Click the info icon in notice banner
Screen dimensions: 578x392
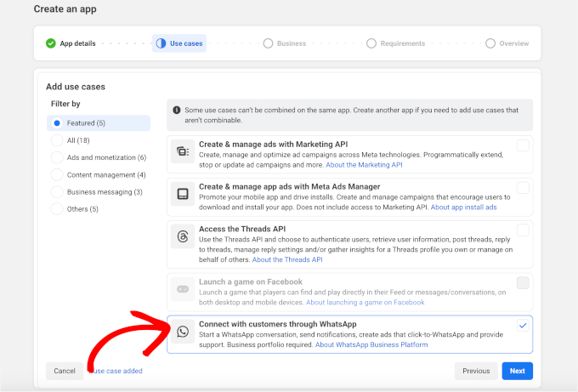177,110
